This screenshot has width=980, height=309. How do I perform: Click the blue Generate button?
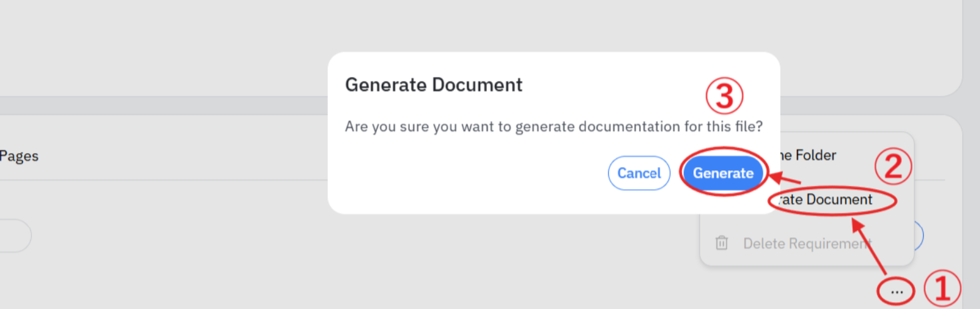(x=723, y=173)
